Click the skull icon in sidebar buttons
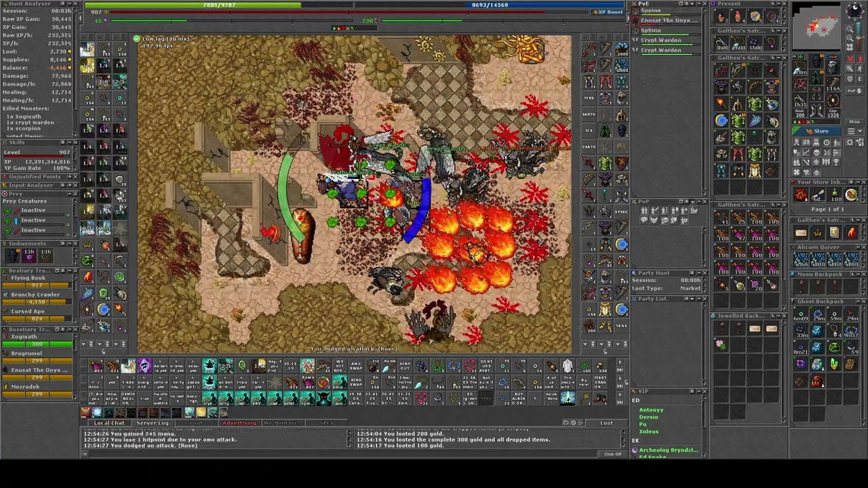868x488 pixels. [816, 152]
